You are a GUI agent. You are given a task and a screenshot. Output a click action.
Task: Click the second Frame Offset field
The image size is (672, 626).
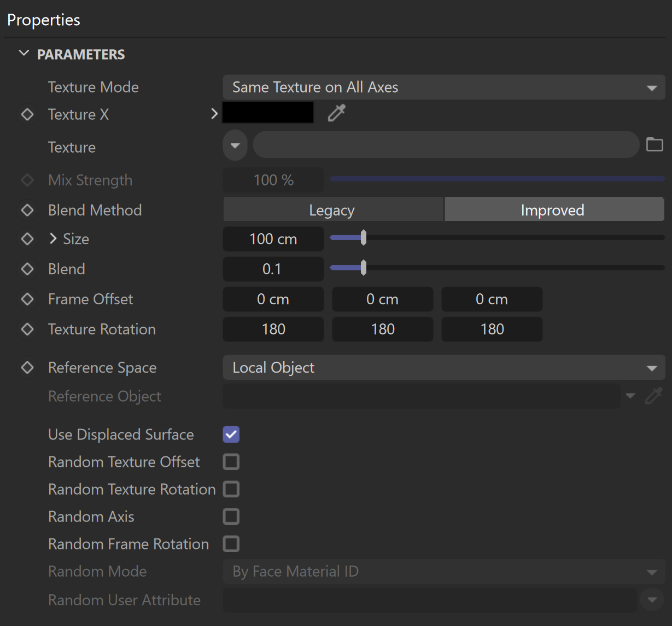[x=383, y=299]
